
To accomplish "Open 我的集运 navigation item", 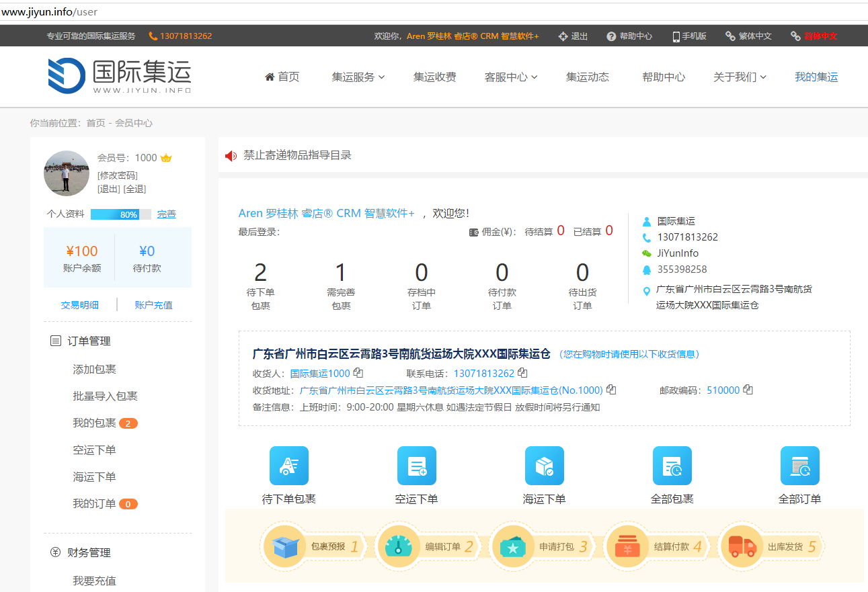I will tap(816, 77).
